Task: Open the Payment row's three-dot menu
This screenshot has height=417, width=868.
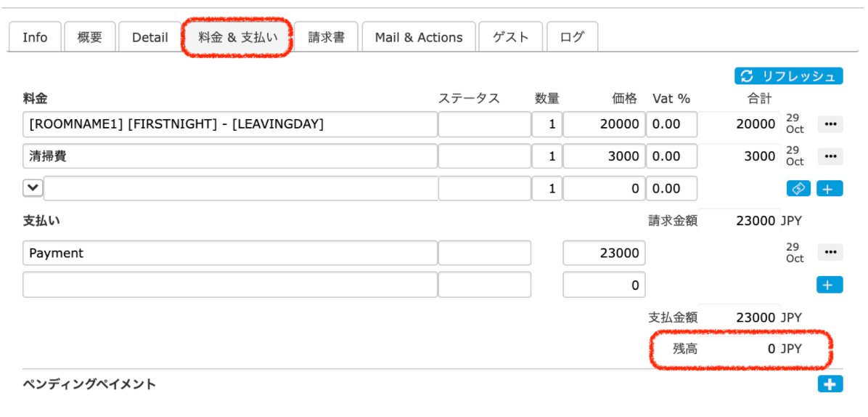Action: (x=830, y=253)
